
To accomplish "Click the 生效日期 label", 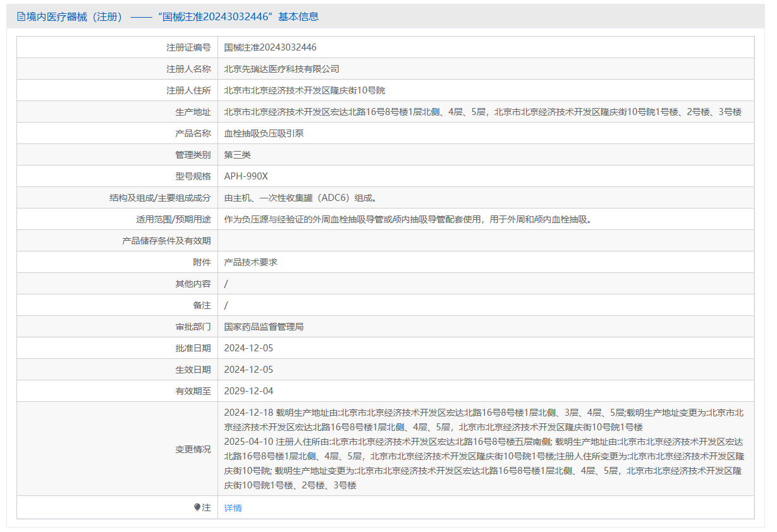I will (193, 370).
